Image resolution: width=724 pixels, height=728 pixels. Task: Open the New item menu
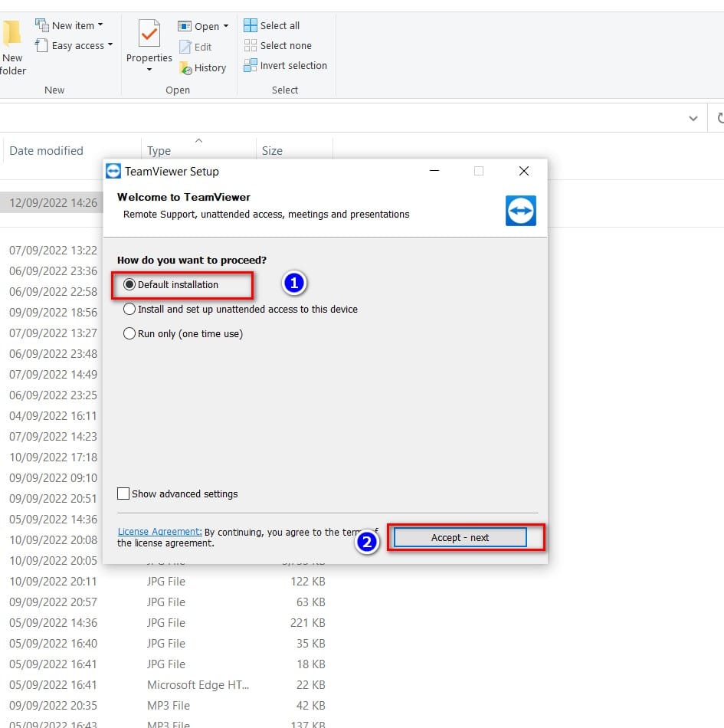pos(69,25)
